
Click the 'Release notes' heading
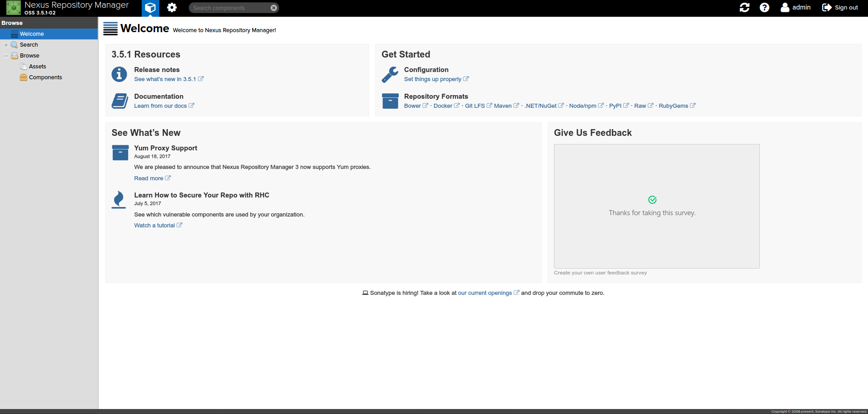point(157,70)
